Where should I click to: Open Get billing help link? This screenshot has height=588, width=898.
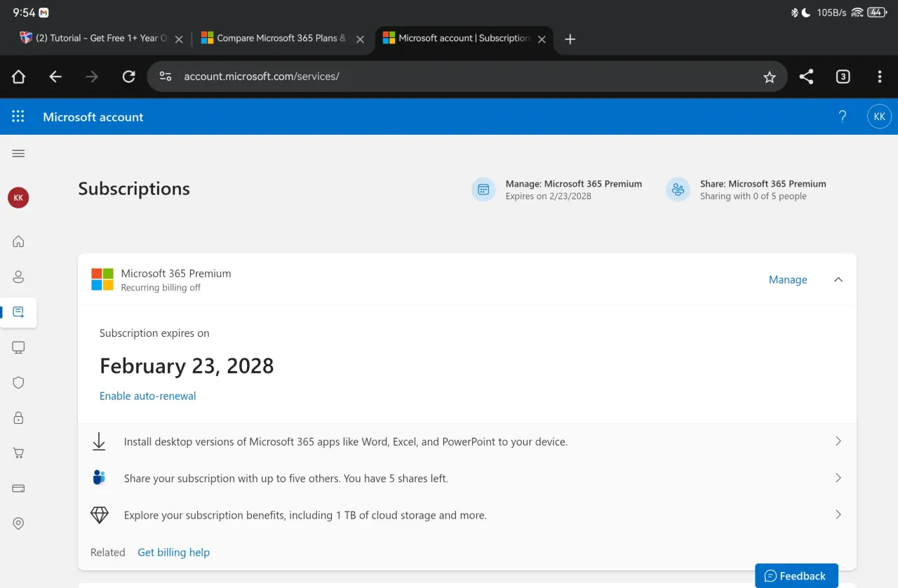click(173, 552)
